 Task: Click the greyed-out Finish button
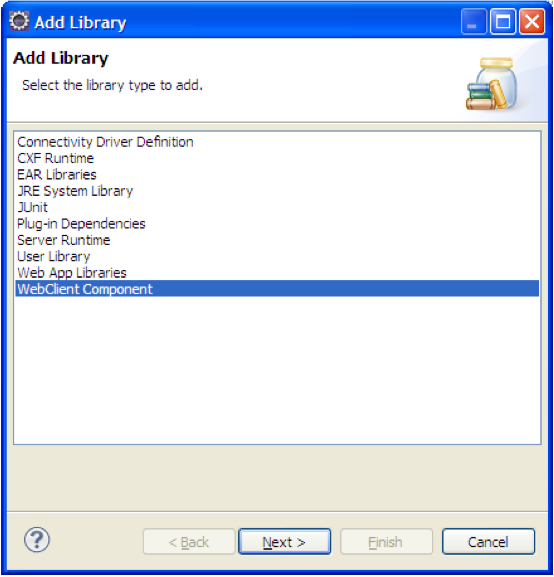[386, 542]
